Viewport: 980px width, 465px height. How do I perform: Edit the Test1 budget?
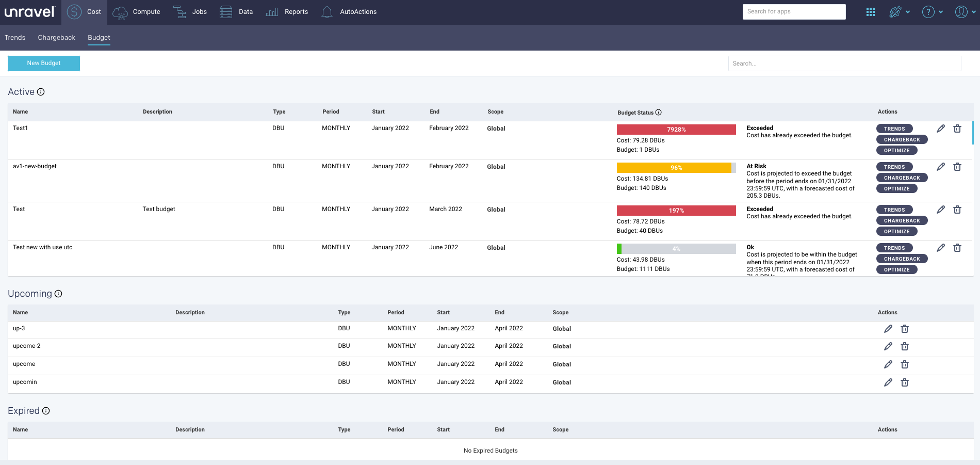(x=941, y=129)
